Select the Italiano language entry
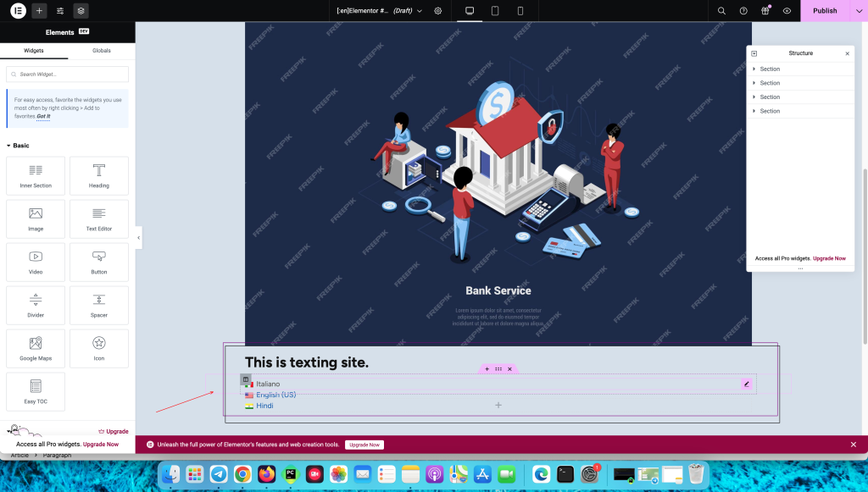Screen dimensions: 868x492 pos(268,384)
